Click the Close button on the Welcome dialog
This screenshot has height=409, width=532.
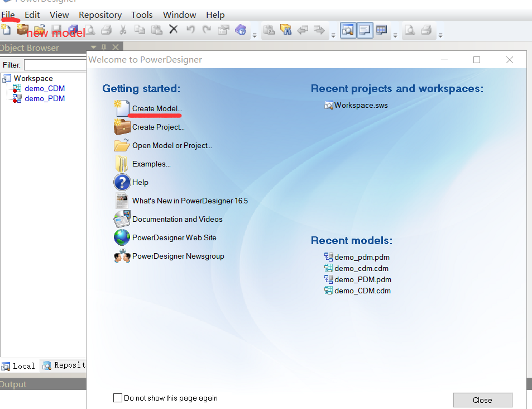coord(482,400)
